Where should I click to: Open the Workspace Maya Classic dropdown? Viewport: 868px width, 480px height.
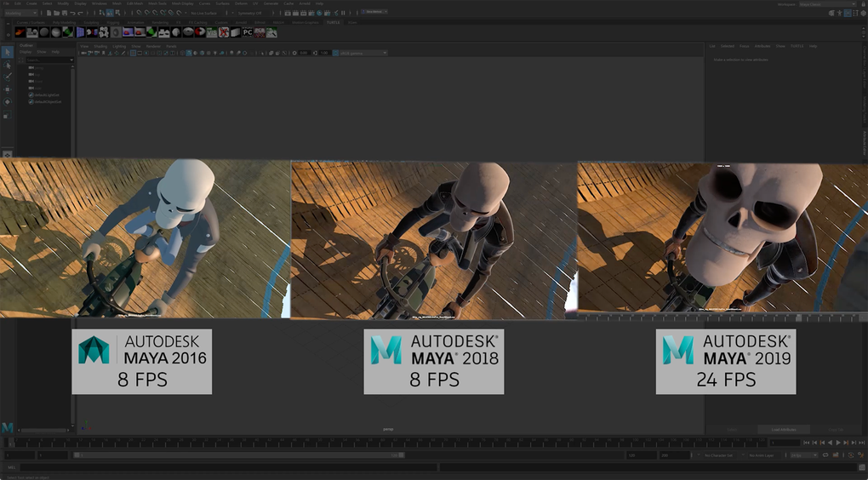coord(828,4)
